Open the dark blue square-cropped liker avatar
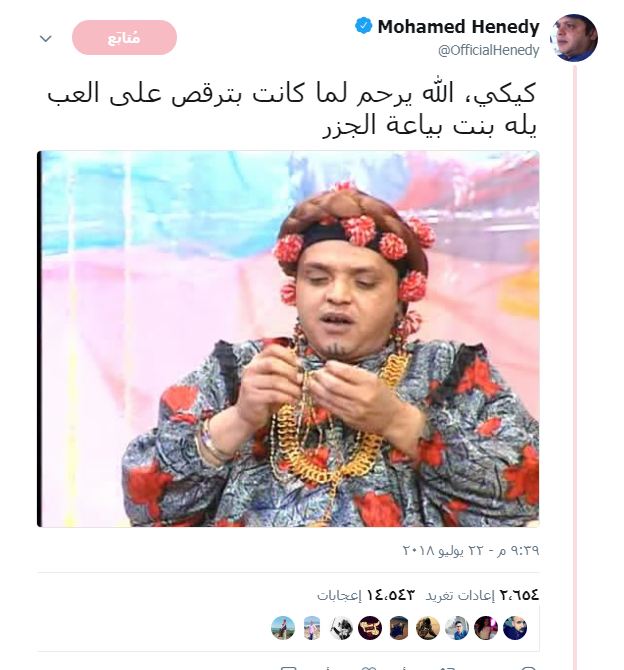 point(399,628)
